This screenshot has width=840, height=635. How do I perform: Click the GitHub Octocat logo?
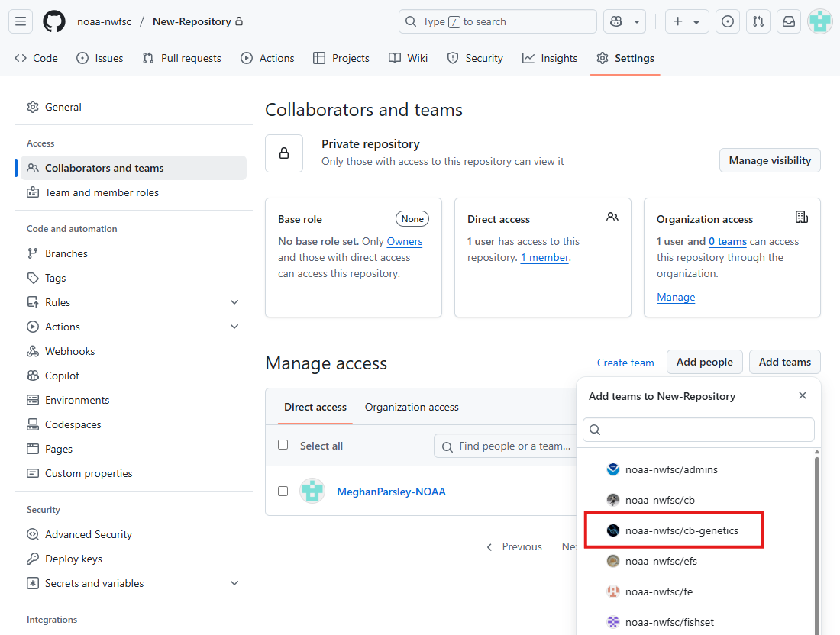coord(54,21)
